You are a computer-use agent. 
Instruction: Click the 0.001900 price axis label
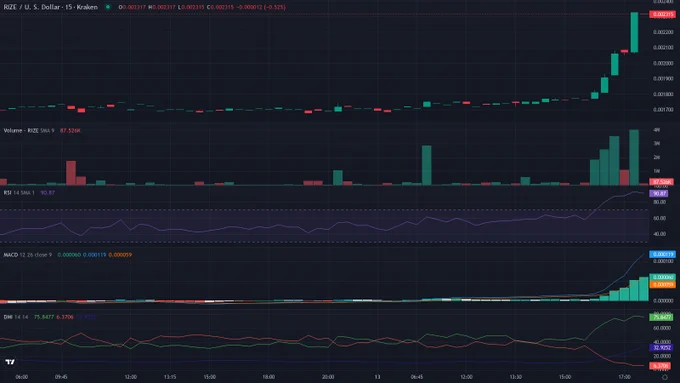663,79
